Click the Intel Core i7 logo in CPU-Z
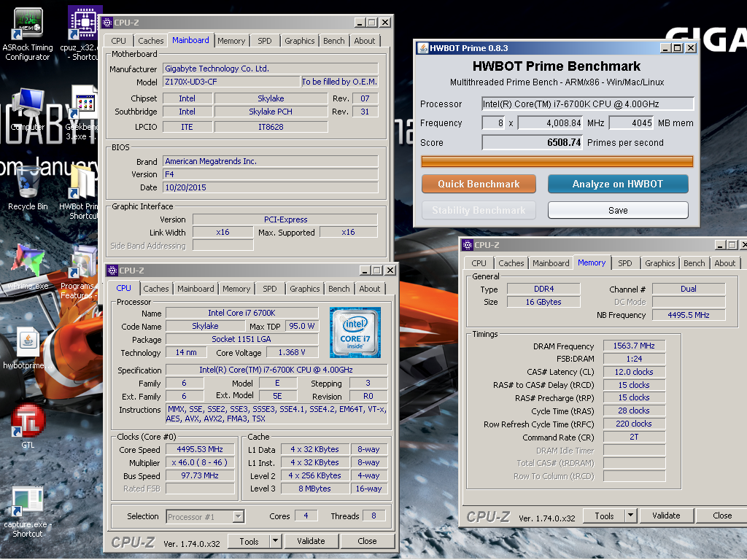747x560 pixels. [355, 332]
